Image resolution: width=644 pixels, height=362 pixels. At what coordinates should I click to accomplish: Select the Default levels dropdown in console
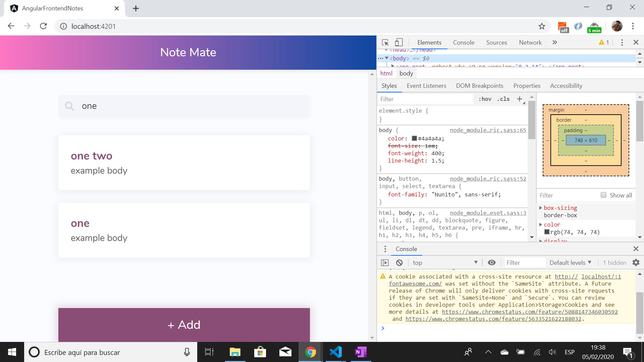click(570, 262)
